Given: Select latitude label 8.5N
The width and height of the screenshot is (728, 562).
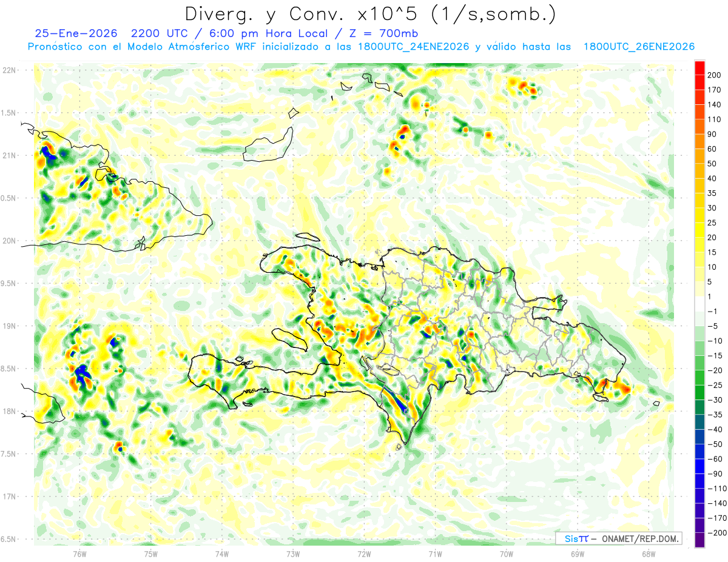Looking at the screenshot, I should pos(8,369).
